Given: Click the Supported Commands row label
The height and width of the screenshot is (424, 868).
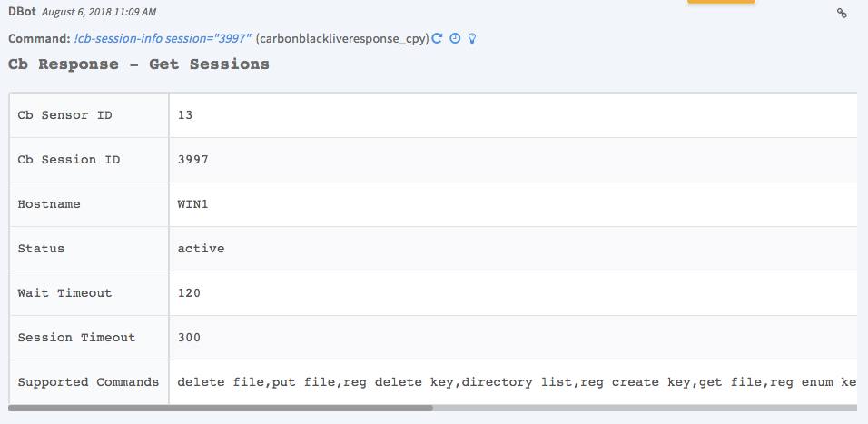Looking at the screenshot, I should 88,382.
